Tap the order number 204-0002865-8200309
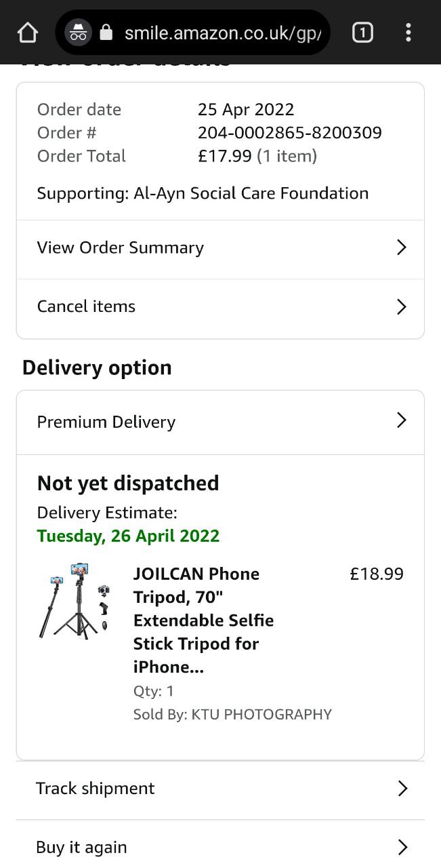Image resolution: width=441 pixels, height=868 pixels. coord(289,133)
